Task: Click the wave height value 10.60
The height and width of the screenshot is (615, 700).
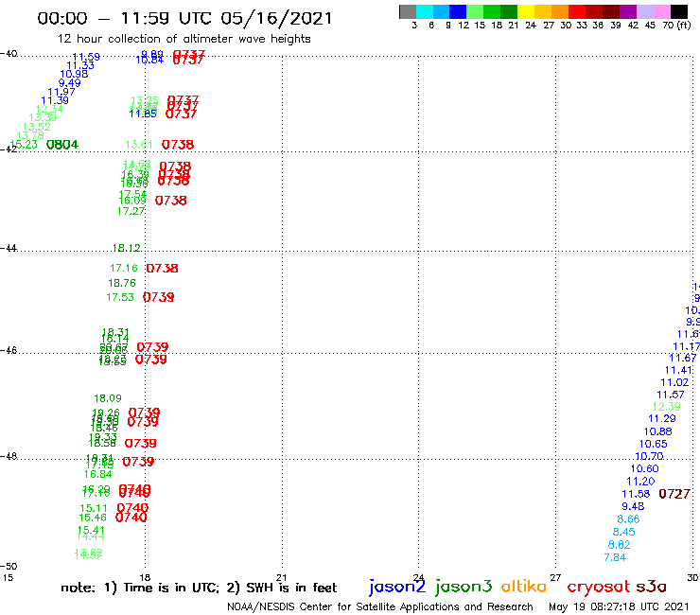Action: (x=644, y=469)
